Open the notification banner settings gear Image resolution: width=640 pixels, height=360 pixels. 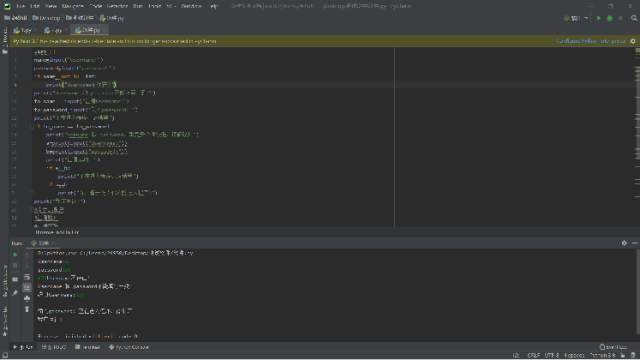(x=633, y=41)
